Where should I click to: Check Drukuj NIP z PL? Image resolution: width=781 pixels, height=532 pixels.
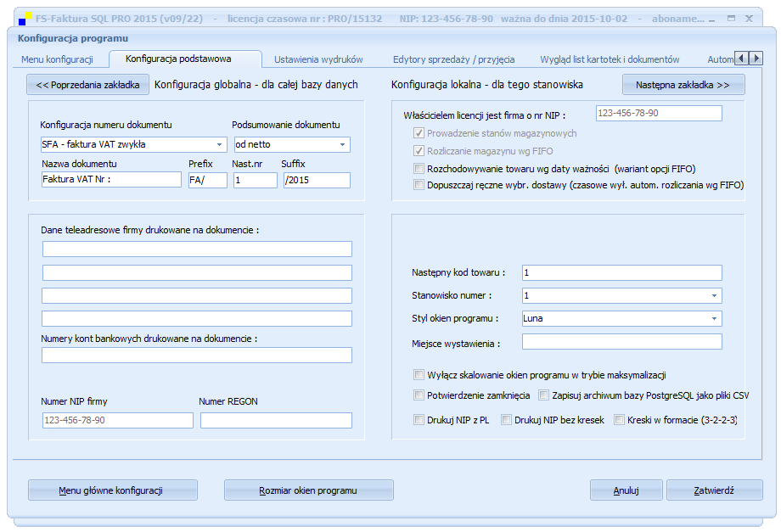click(419, 419)
